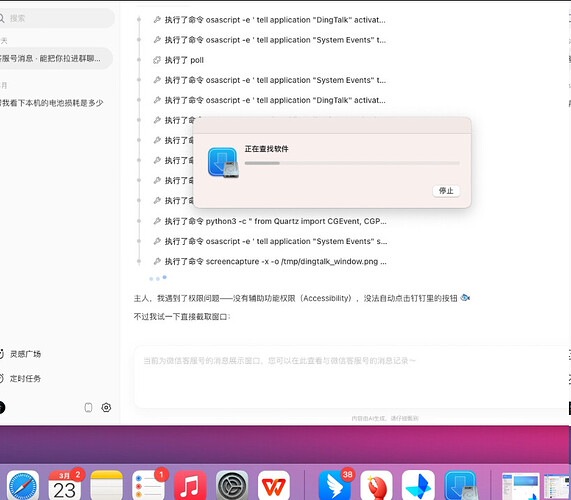The image size is (571, 500).
Task: Open the osascript System Events s... entry
Action: [x=276, y=241]
